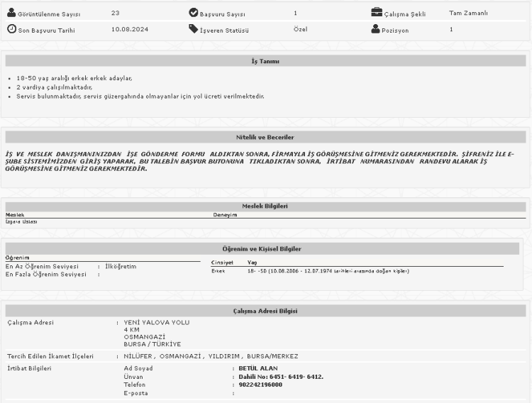Click the phone number 902242196000
The width and height of the screenshot is (532, 403).
coord(261,385)
